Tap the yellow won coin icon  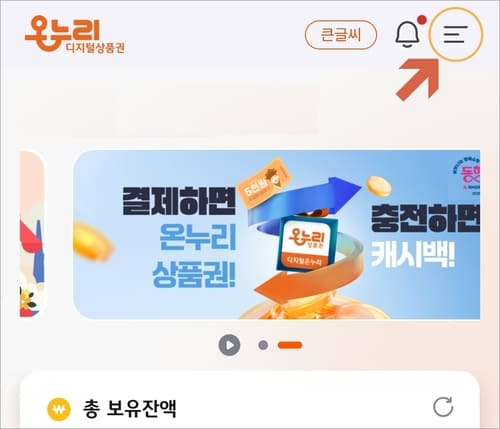[59, 409]
